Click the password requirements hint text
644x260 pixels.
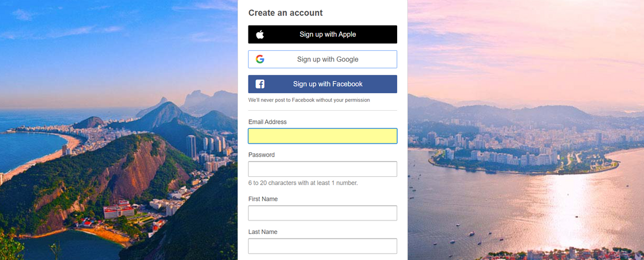[303, 183]
